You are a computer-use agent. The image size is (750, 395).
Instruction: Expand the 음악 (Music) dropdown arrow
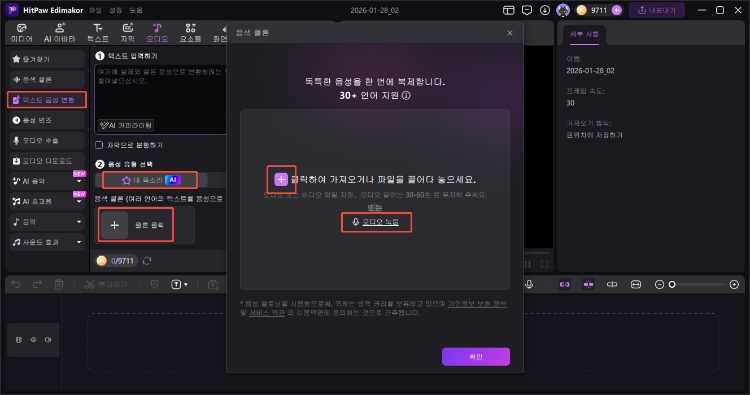79,222
